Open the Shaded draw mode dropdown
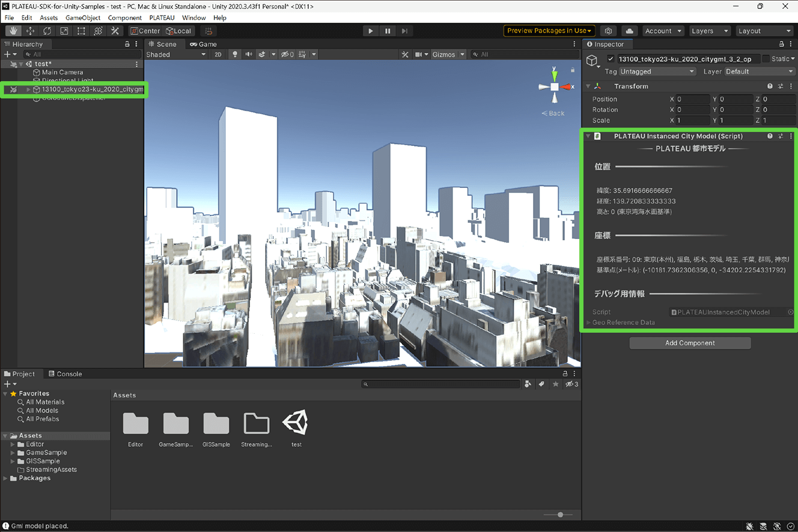This screenshot has height=532, width=798. point(176,54)
